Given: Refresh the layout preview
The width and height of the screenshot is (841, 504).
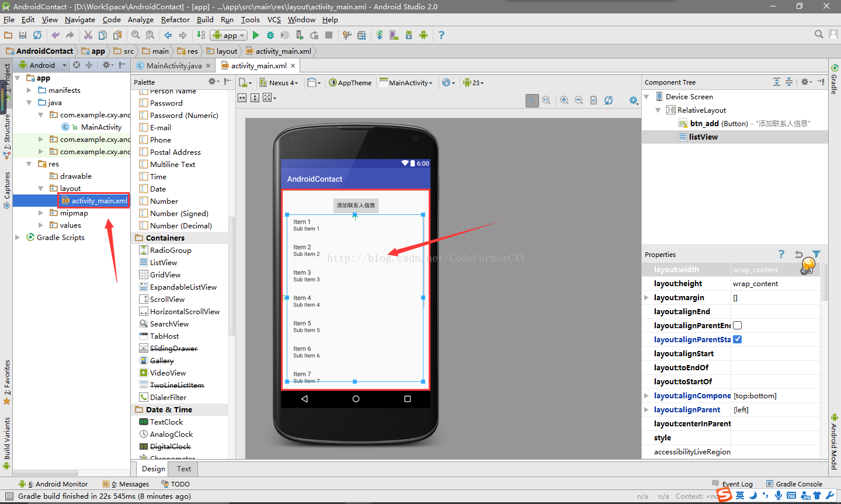Looking at the screenshot, I should [609, 100].
